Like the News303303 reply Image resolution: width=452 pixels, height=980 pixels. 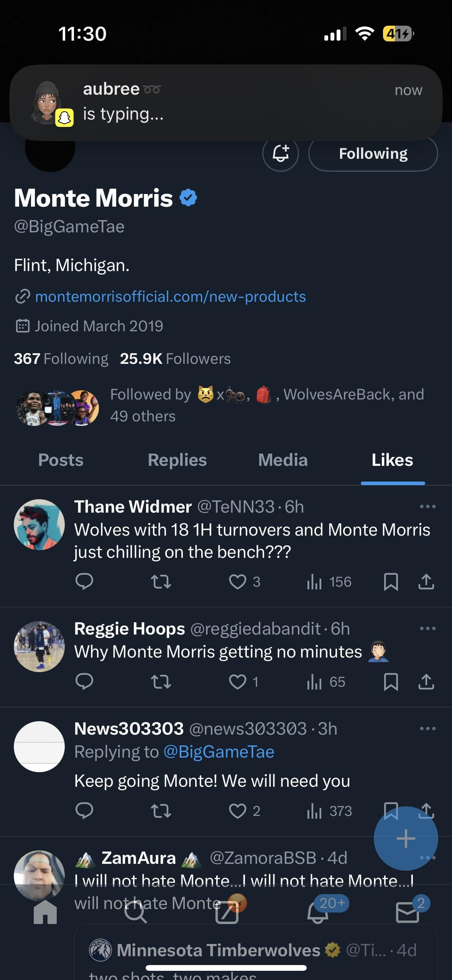click(238, 811)
